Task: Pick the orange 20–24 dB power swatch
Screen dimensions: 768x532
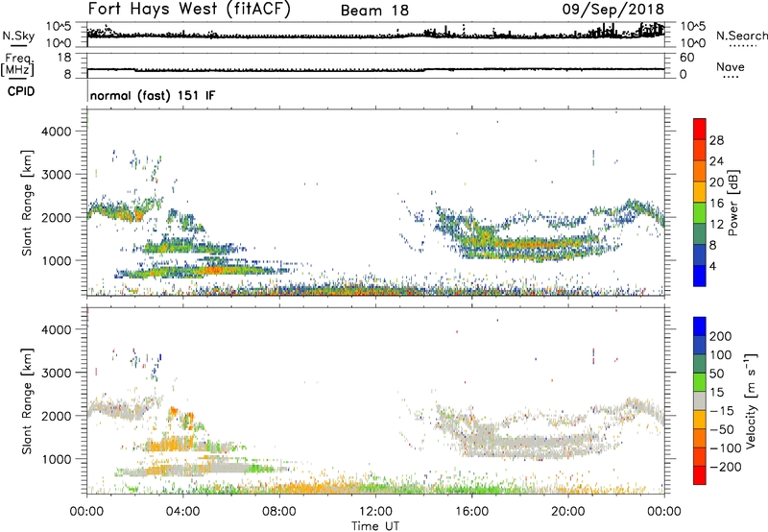Action: (700, 171)
